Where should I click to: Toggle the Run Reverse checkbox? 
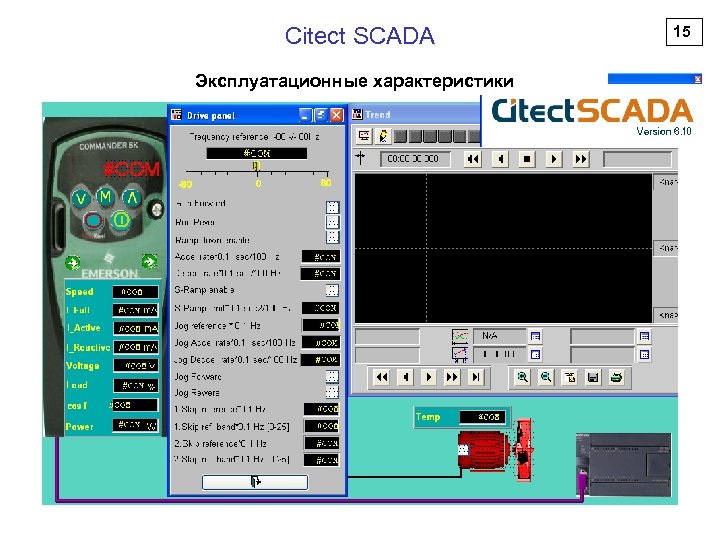332,222
